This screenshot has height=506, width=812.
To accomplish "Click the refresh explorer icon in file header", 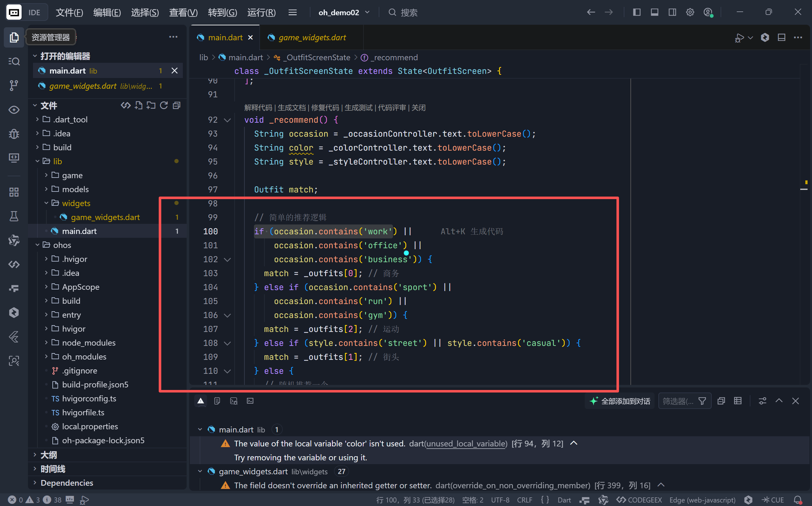I will click(164, 106).
